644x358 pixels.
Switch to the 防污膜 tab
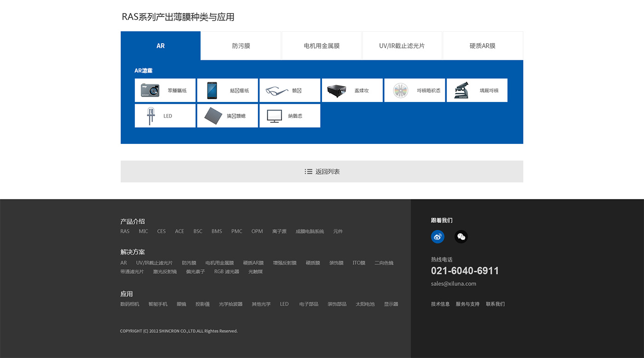coord(241,46)
